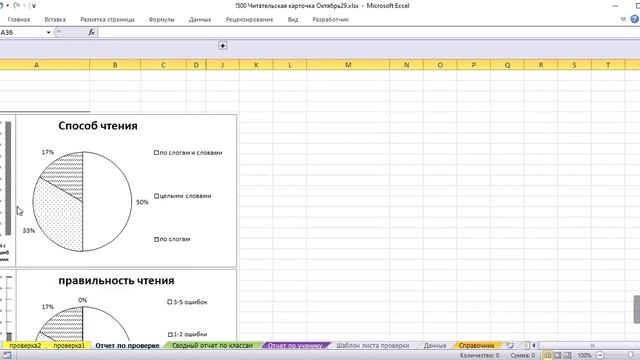Click the fx insert function icon
This screenshot has height=360, width=640.
pos(91,32)
